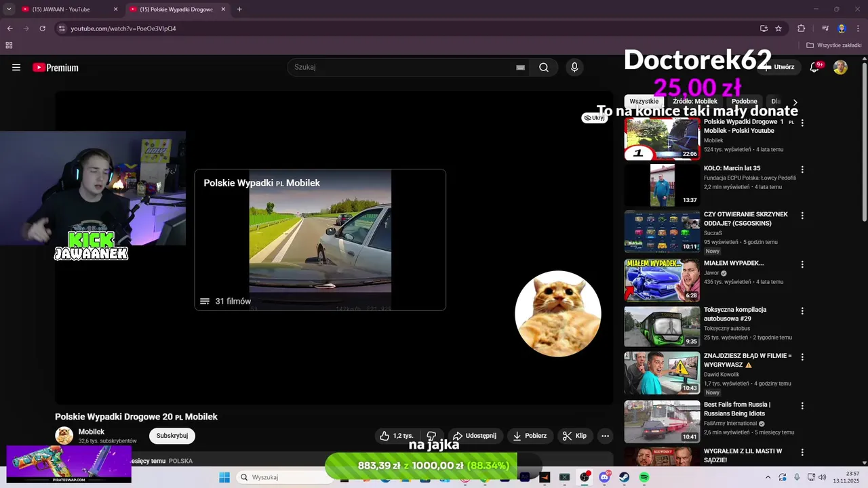Open Best Fails from Russia video title
868x488 pixels.
coord(737,409)
